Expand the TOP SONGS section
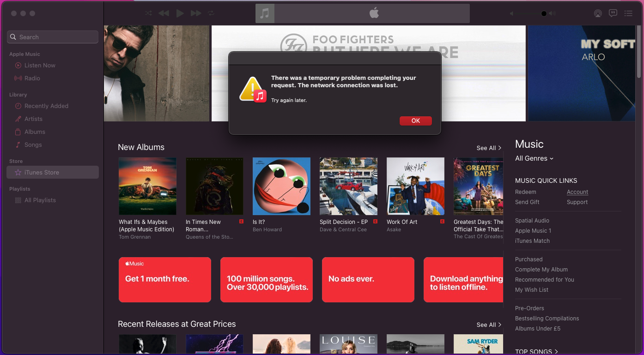 click(x=536, y=351)
